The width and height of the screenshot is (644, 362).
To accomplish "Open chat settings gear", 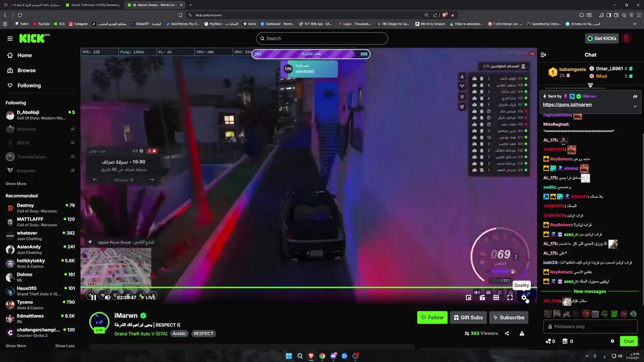I will (612, 341).
